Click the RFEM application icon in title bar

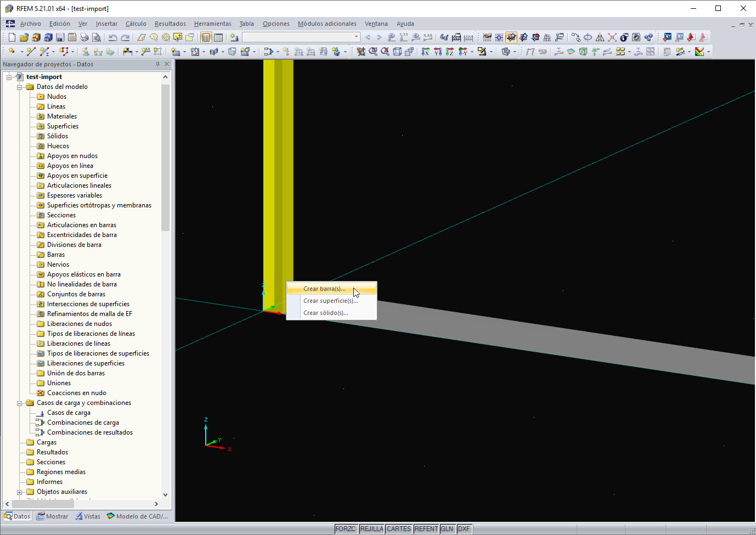point(8,8)
